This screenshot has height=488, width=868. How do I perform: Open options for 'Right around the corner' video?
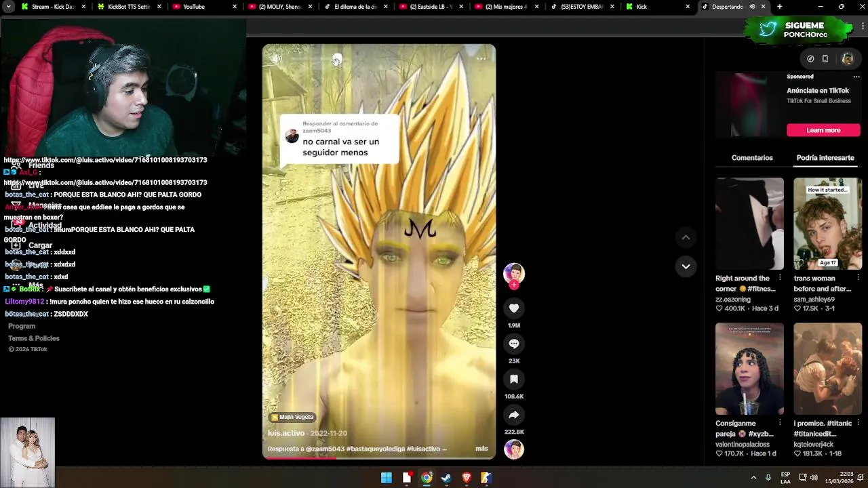780,278
